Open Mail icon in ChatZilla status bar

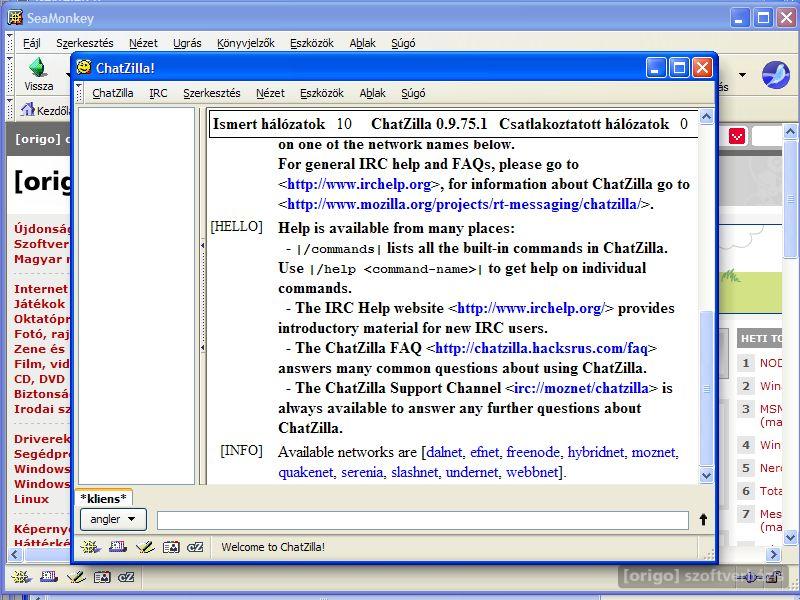pos(118,547)
